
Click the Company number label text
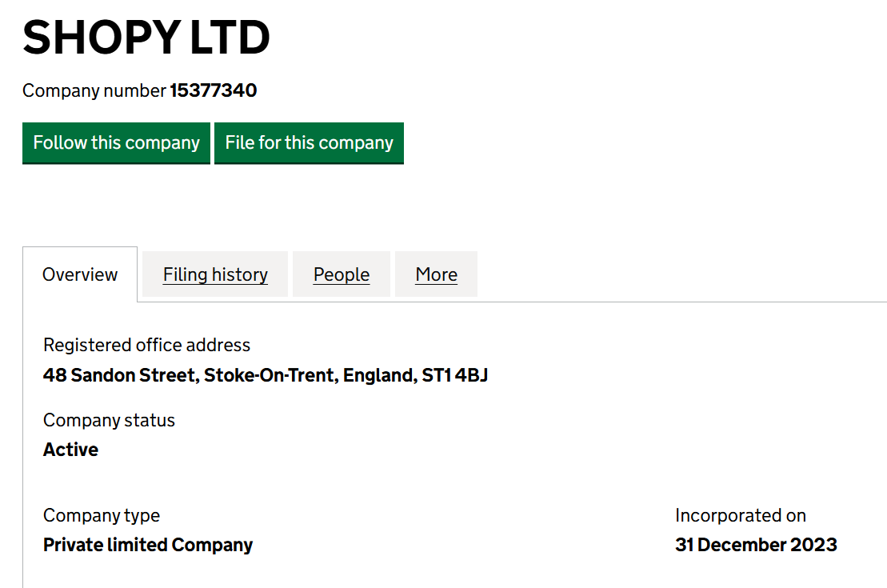(94, 90)
